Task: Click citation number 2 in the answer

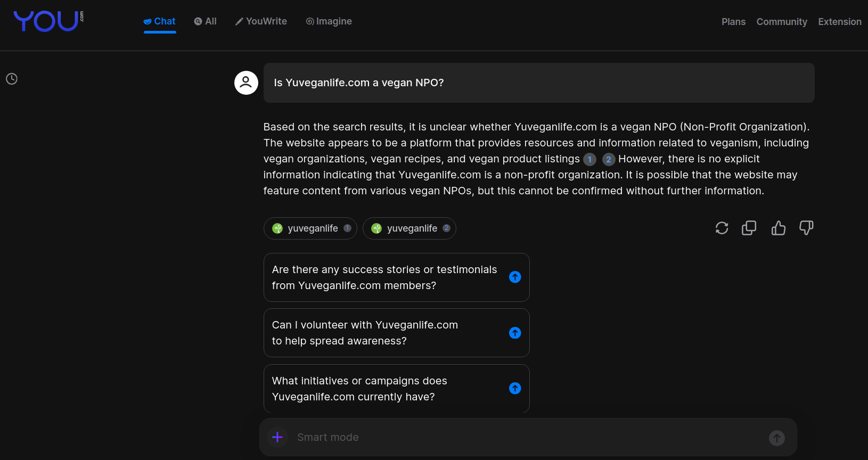Action: 609,159
